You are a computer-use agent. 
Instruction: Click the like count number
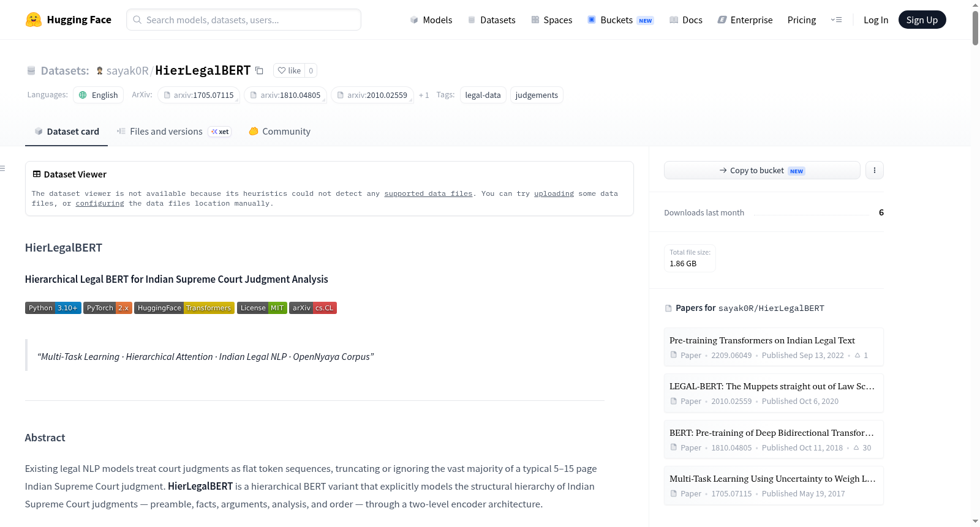click(311, 70)
